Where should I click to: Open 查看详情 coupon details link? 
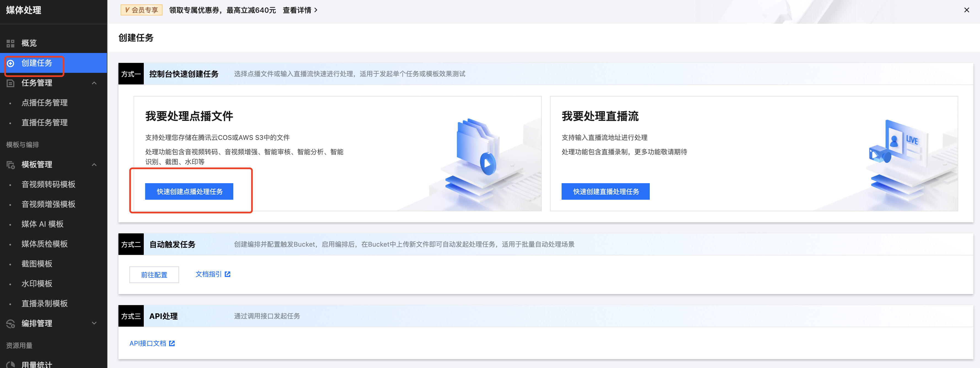point(300,10)
